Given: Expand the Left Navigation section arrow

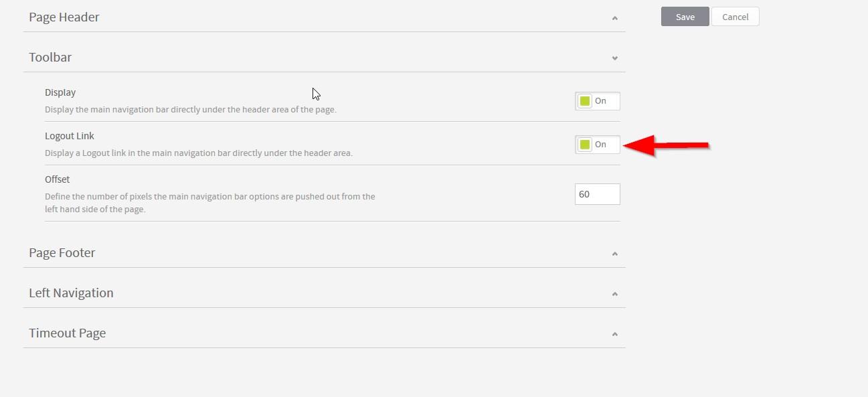Looking at the screenshot, I should 614,294.
